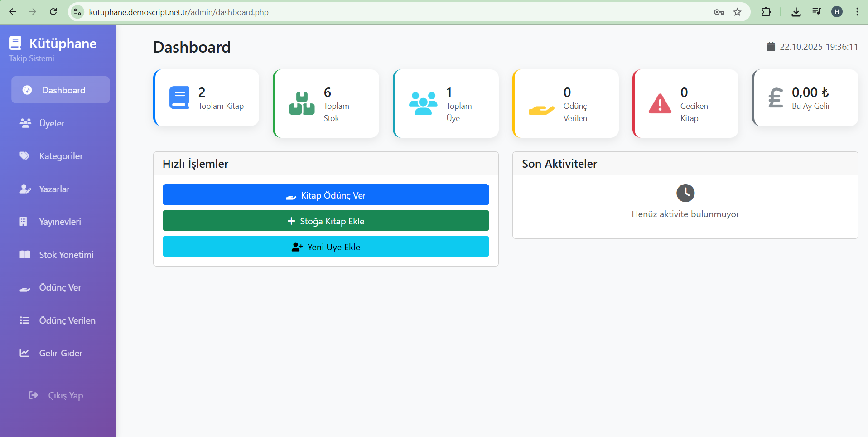868x437 pixels.
Task: Go to Kategoriler in the sidebar
Action: (61, 156)
